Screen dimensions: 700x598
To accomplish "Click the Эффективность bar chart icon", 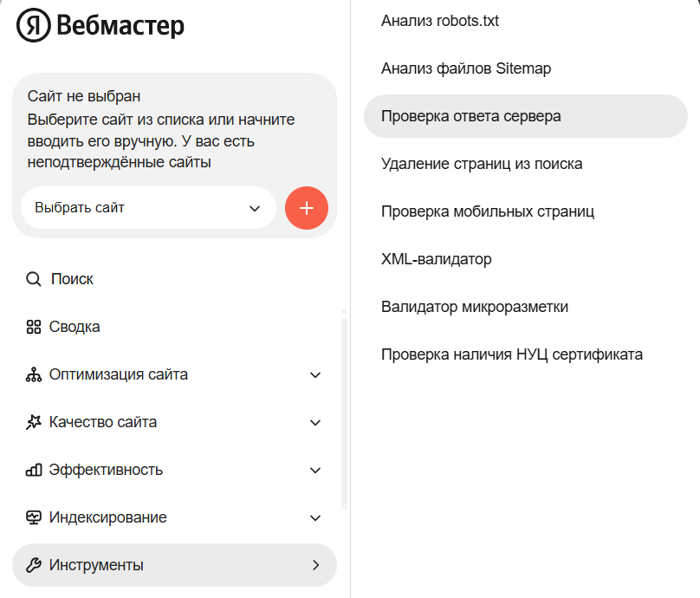I will point(34,470).
